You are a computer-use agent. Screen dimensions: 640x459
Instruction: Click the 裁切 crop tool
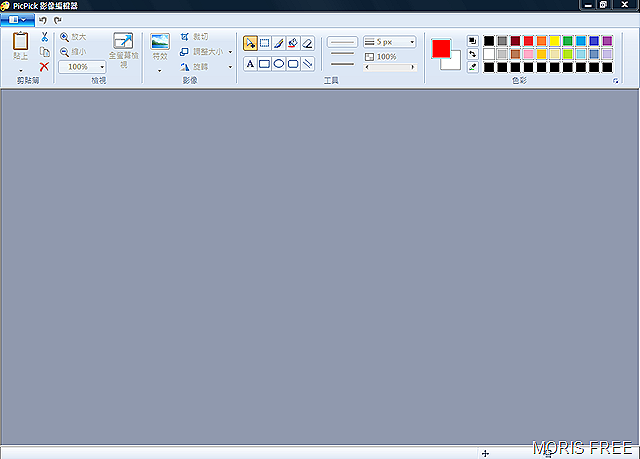tap(194, 37)
